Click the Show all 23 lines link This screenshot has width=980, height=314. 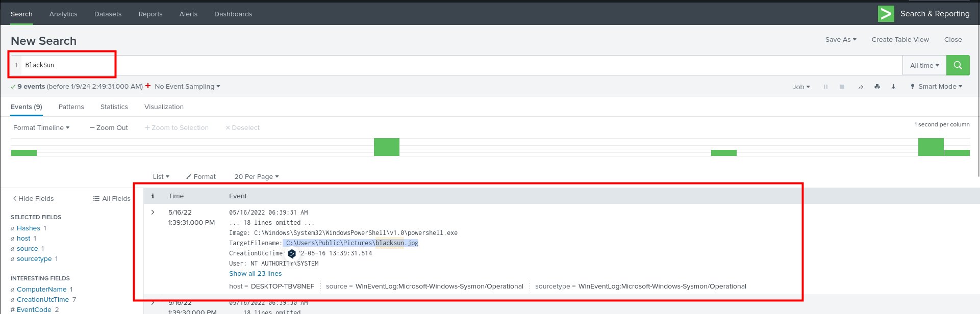click(255, 274)
